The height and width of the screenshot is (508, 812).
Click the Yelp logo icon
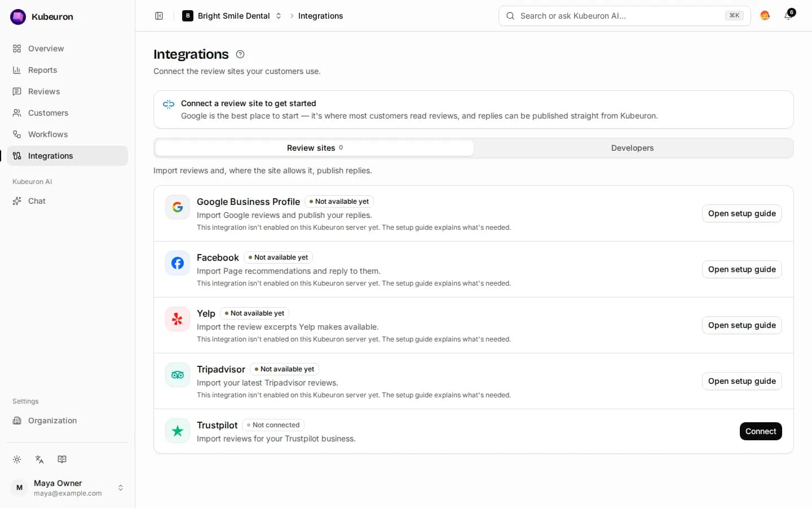click(178, 319)
